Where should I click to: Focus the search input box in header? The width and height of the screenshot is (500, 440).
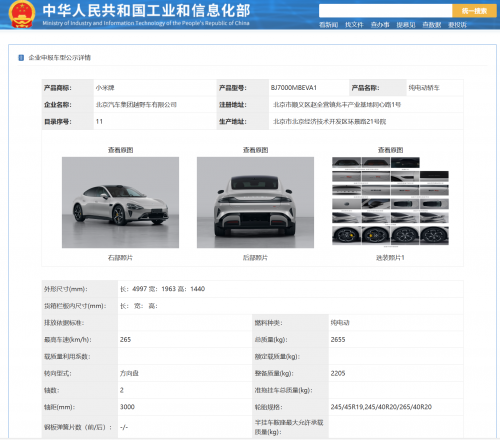(385, 11)
